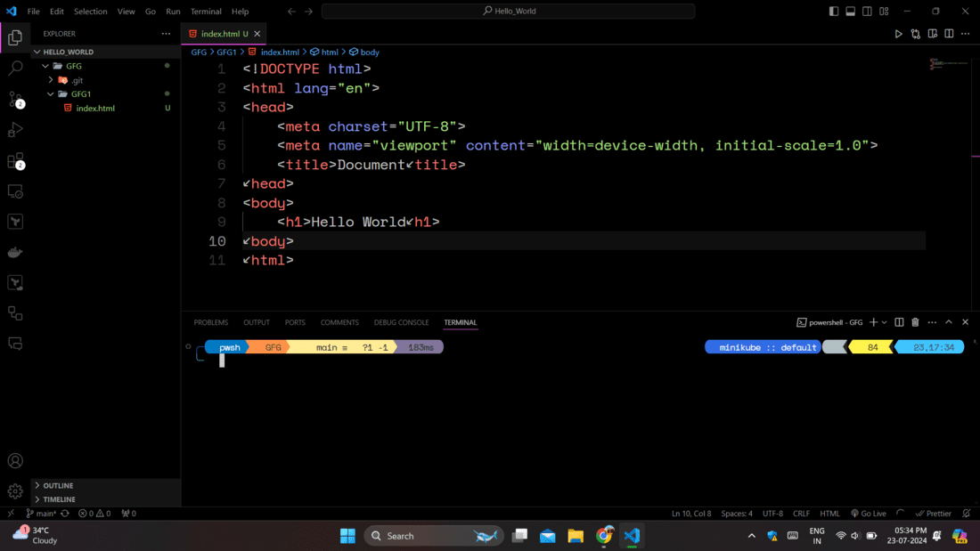Expand the OUTLINE section
980x551 pixels.
pyautogui.click(x=58, y=486)
